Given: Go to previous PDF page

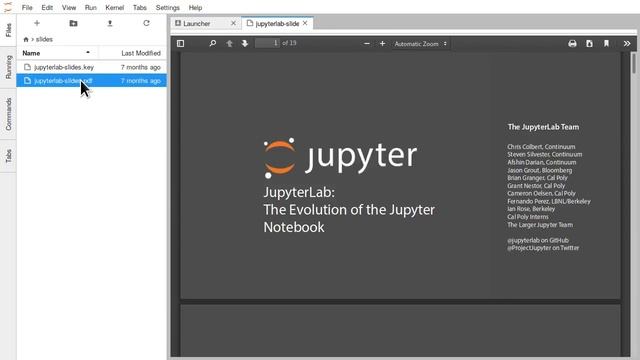Looking at the screenshot, I should pyautogui.click(x=229, y=43).
